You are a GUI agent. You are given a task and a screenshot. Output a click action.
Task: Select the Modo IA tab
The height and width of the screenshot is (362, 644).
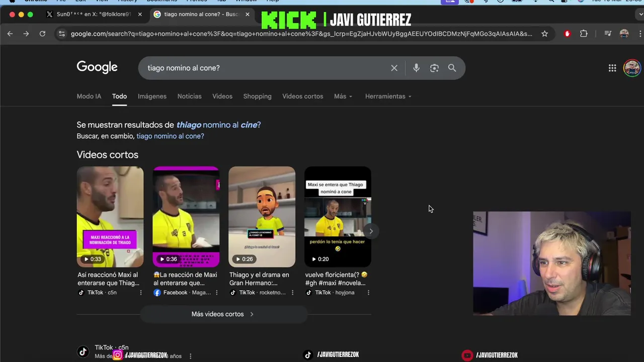point(89,96)
